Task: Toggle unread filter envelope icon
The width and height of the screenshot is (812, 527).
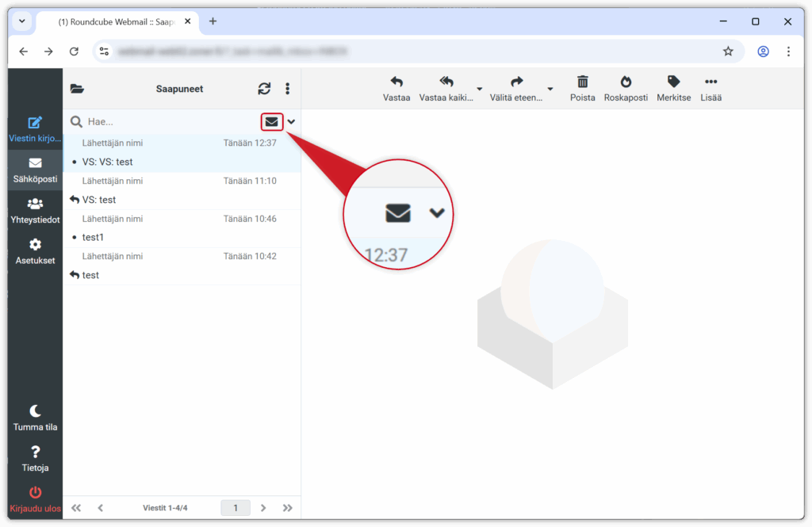Action: coord(272,121)
